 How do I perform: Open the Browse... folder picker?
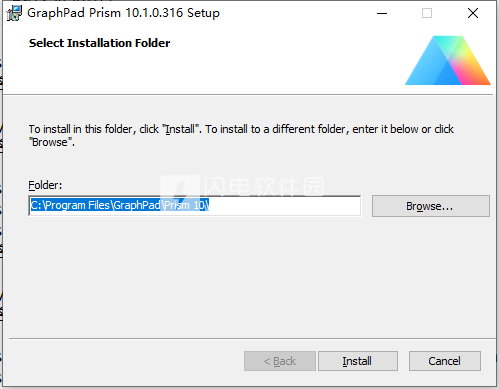coord(431,206)
